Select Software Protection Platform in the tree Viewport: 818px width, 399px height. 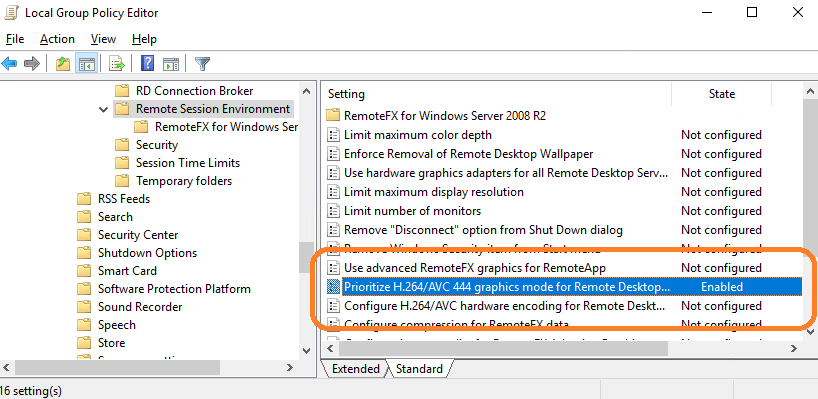click(174, 289)
